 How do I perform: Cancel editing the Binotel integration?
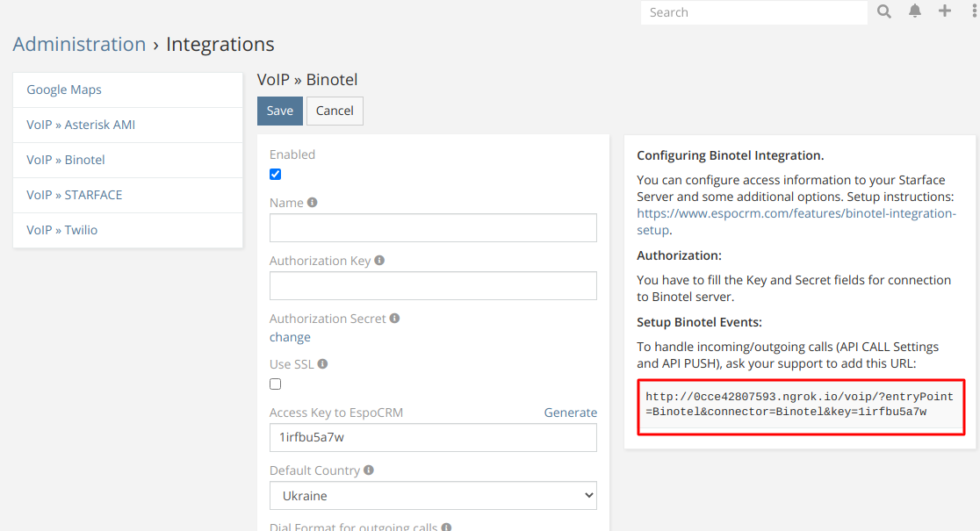coord(335,111)
